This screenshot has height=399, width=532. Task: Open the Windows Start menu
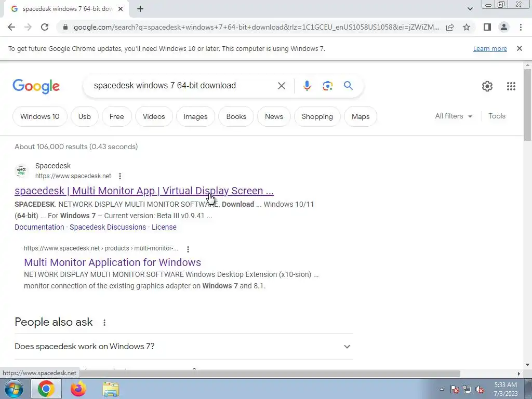14,389
